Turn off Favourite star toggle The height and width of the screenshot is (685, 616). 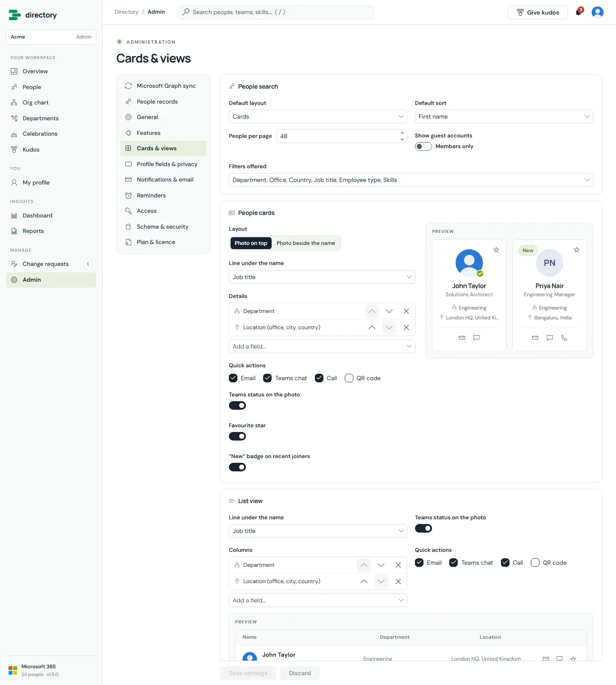237,436
